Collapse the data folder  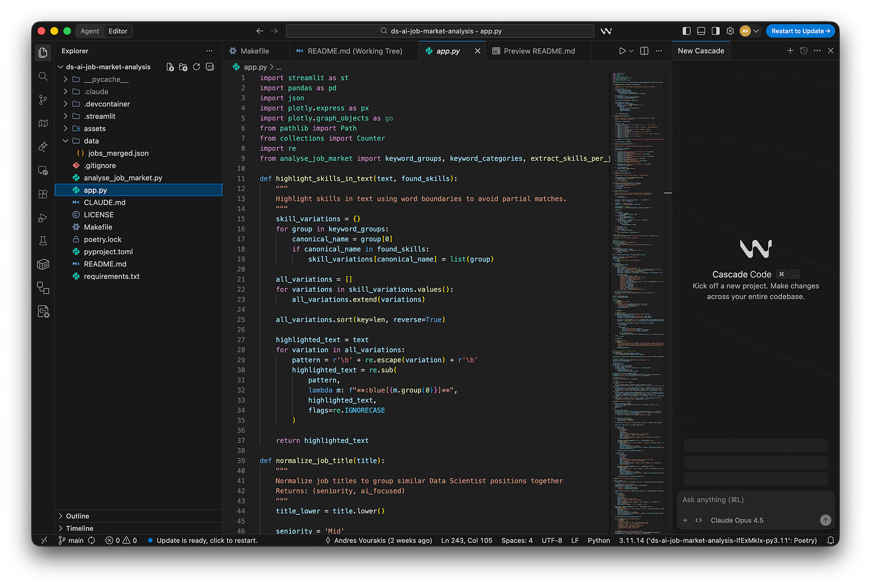91,141
